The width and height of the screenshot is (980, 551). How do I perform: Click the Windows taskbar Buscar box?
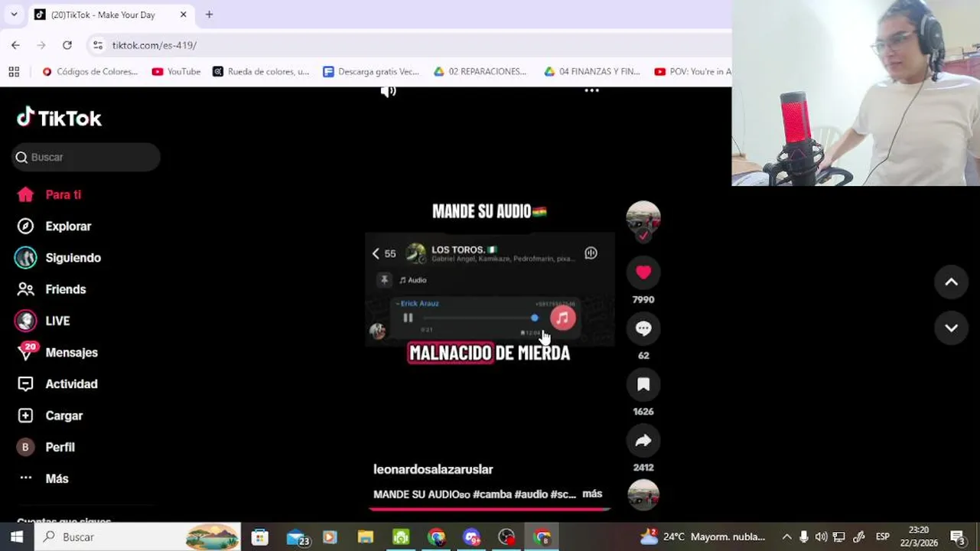(138, 536)
